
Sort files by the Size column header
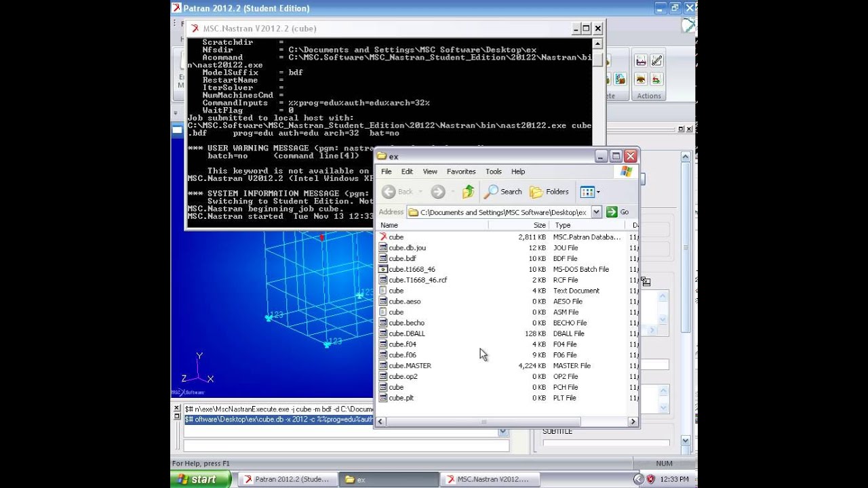coord(519,225)
